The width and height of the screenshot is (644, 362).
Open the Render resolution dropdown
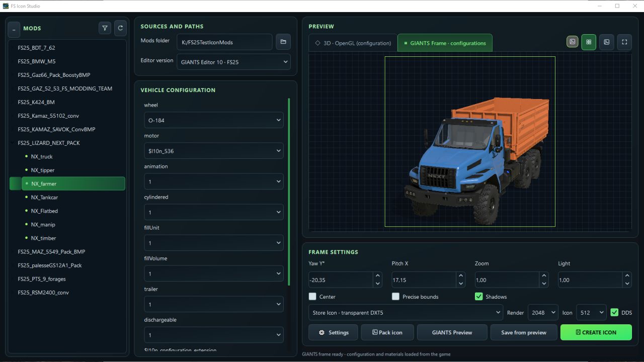pos(543,312)
